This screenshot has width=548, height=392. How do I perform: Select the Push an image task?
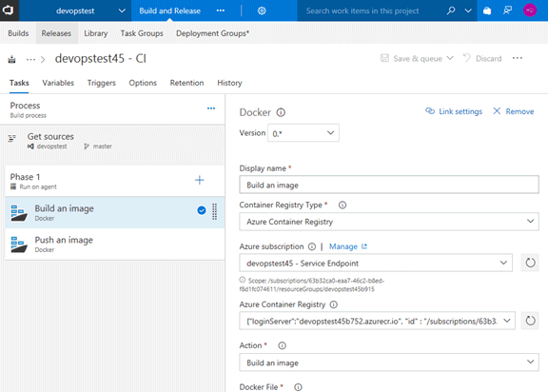pos(114,244)
